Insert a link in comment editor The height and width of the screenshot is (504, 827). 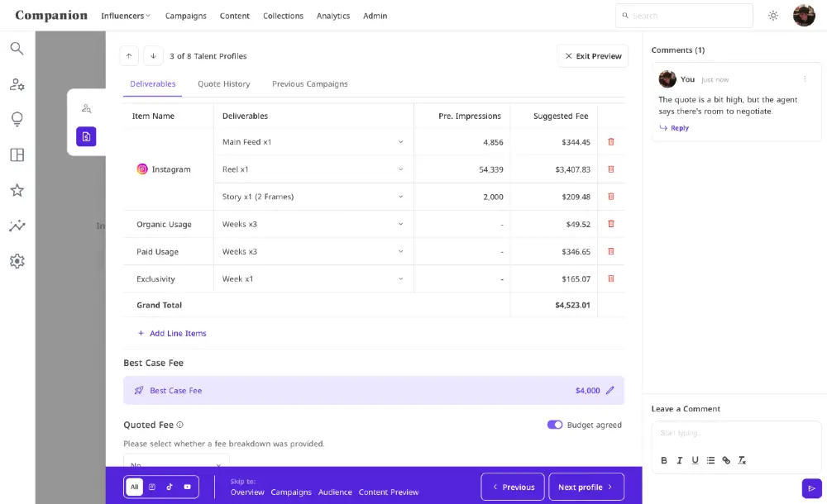(726, 460)
